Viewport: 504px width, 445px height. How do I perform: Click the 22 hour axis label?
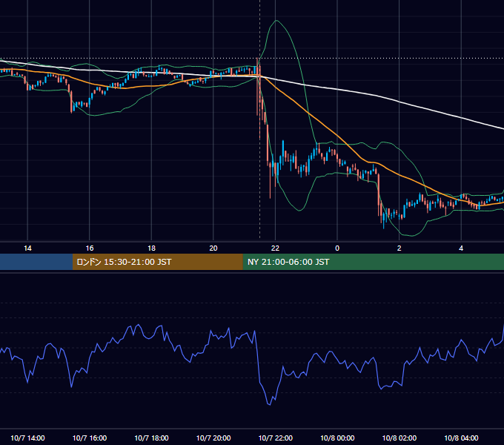[275, 248]
